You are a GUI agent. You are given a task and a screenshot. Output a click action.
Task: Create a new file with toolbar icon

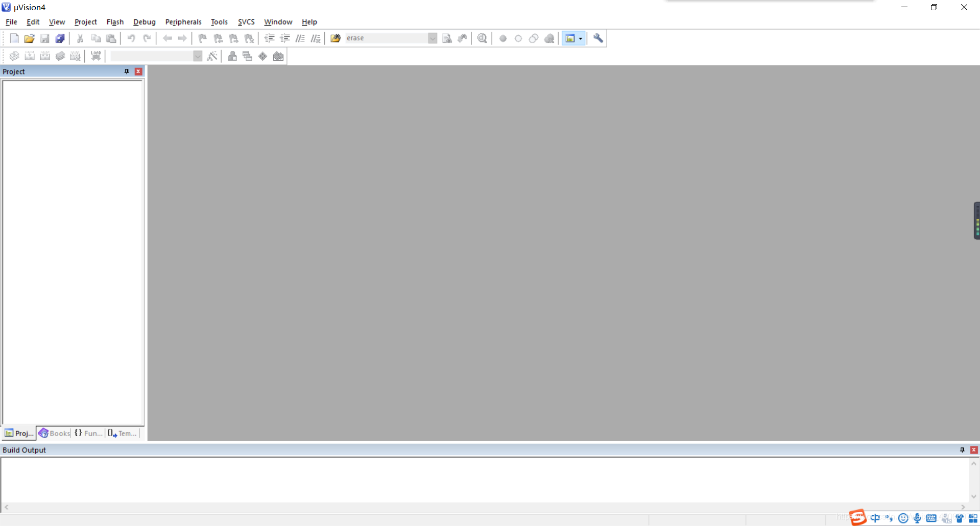tap(14, 38)
